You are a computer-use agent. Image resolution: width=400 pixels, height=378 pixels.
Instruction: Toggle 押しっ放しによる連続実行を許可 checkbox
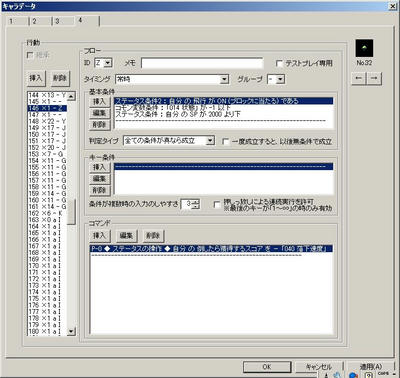(217, 204)
